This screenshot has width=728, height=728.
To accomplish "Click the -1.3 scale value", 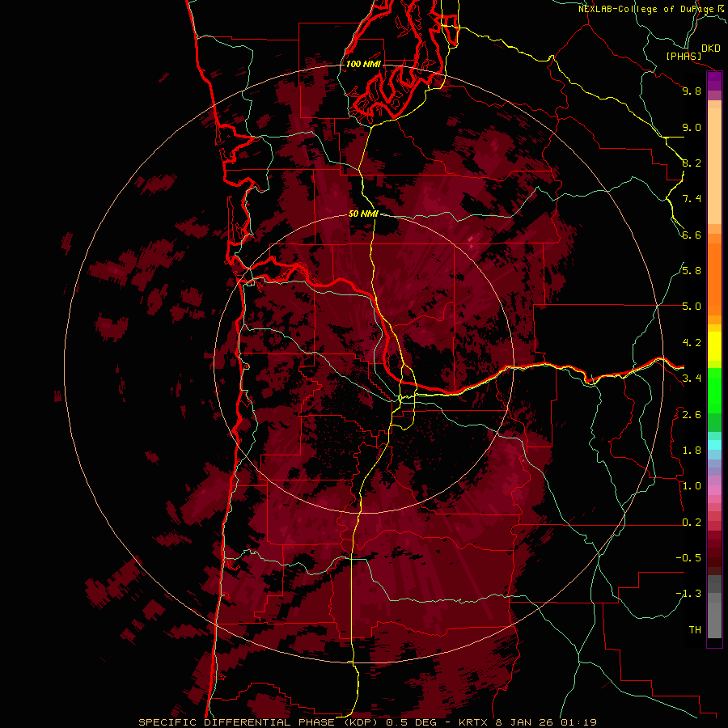I will point(688,594).
